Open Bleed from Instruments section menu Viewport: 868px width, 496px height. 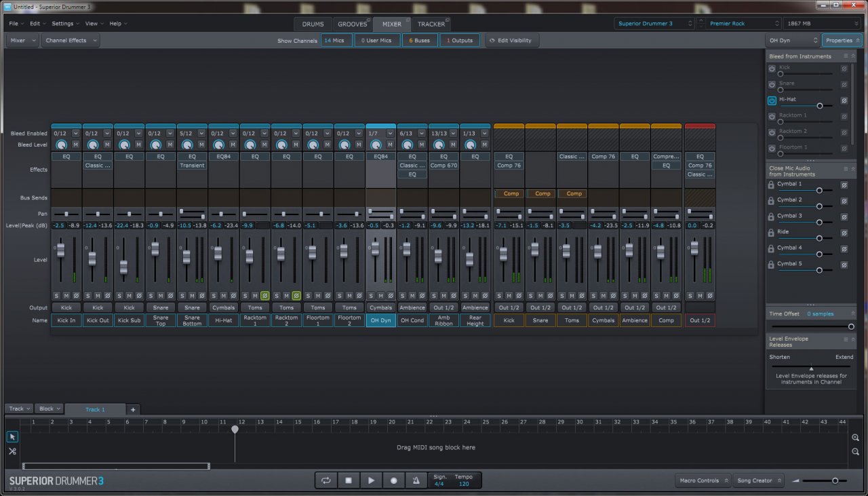point(846,56)
